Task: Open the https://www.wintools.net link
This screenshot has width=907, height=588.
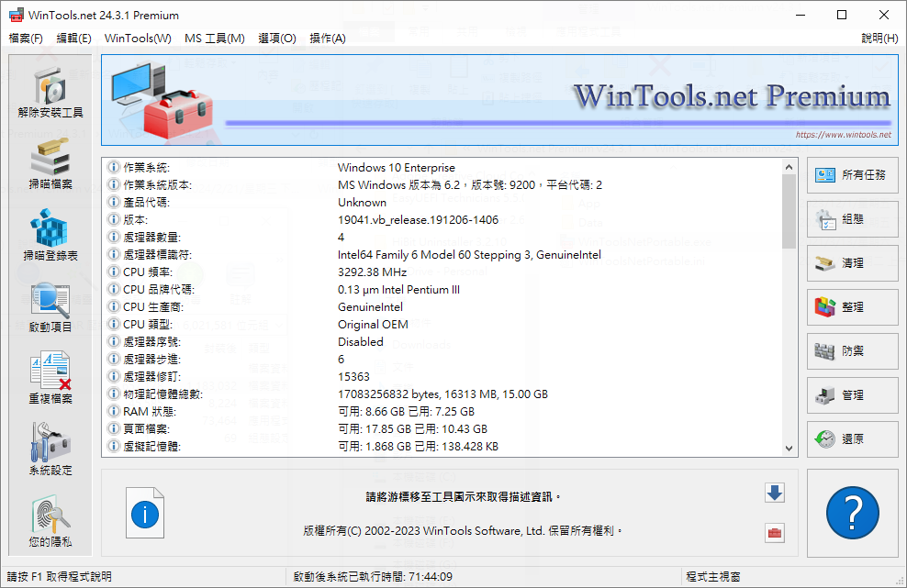Action: 843,135
